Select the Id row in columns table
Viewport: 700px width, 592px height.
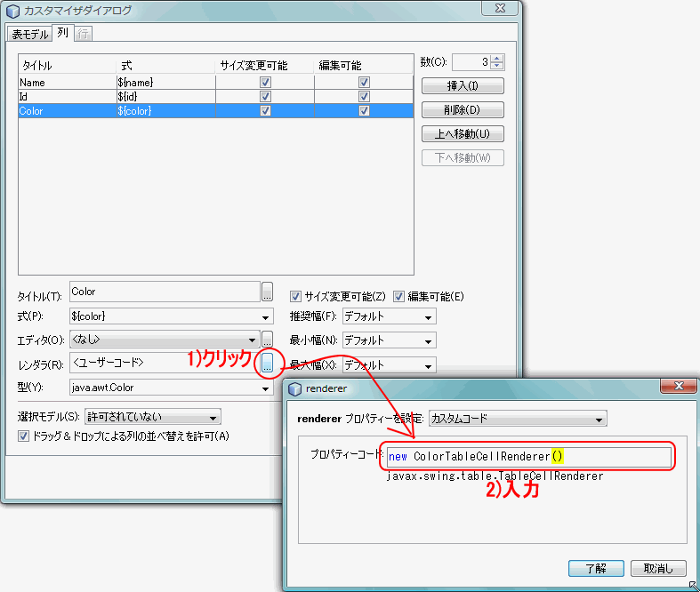[213, 96]
